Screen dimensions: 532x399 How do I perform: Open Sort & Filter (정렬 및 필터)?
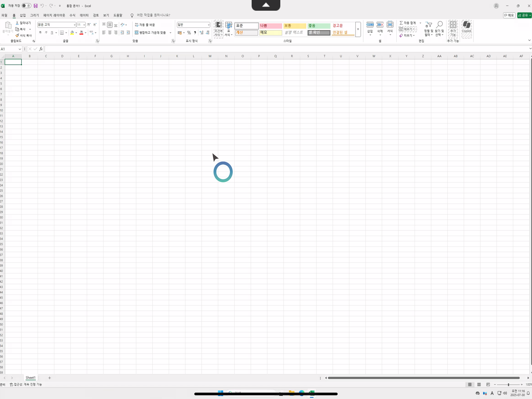pos(428,29)
